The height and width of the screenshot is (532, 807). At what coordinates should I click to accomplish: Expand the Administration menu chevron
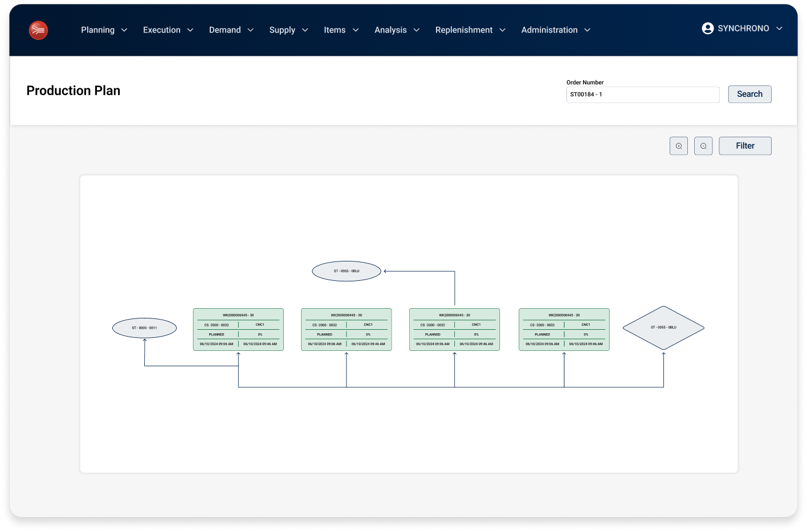[x=587, y=30]
